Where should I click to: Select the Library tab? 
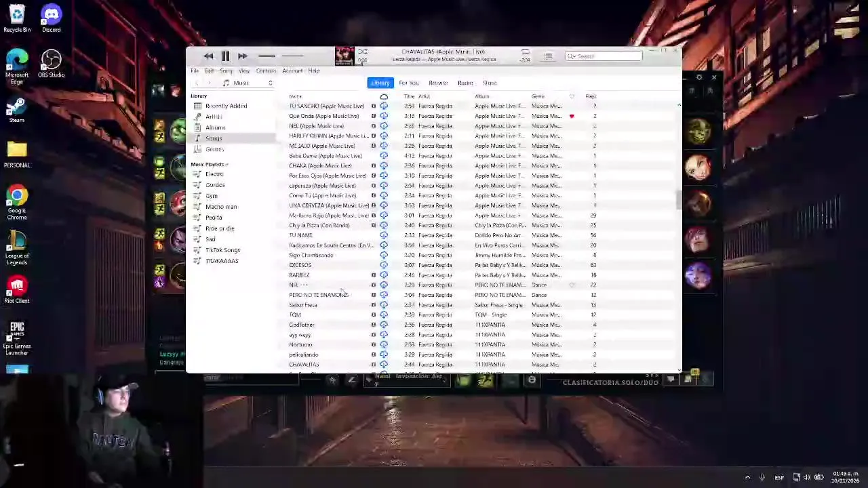pos(380,83)
